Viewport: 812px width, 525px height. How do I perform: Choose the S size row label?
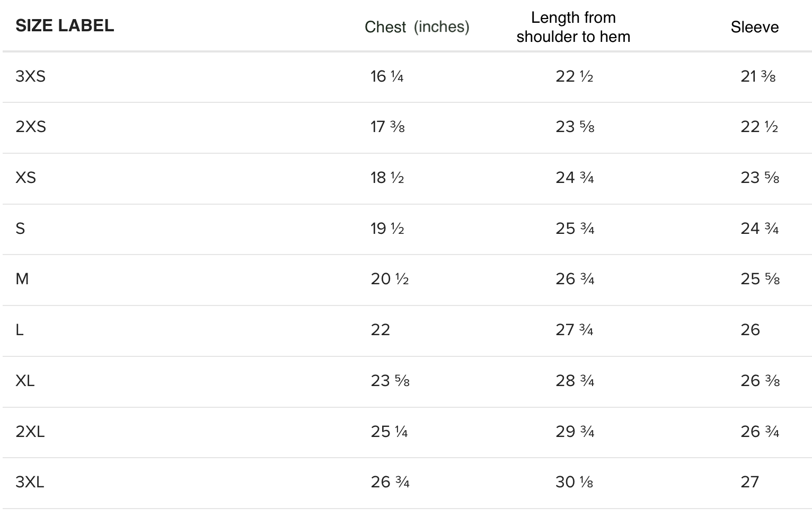click(x=20, y=228)
